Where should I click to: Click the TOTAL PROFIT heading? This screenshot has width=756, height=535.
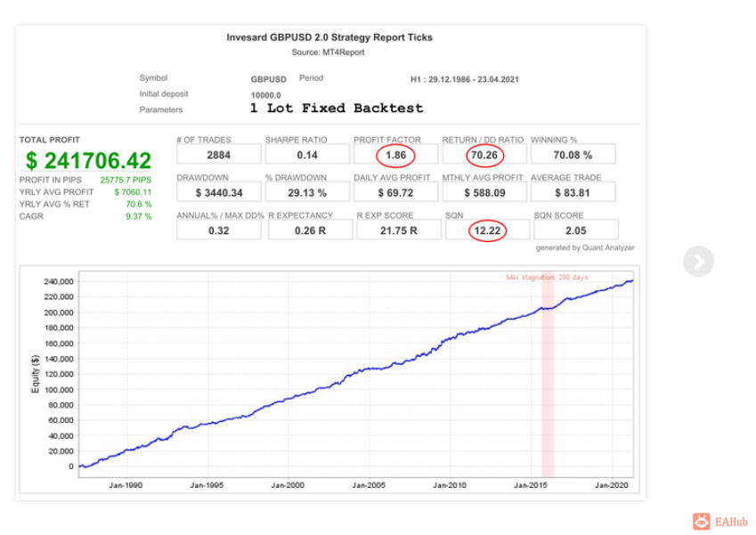50,140
